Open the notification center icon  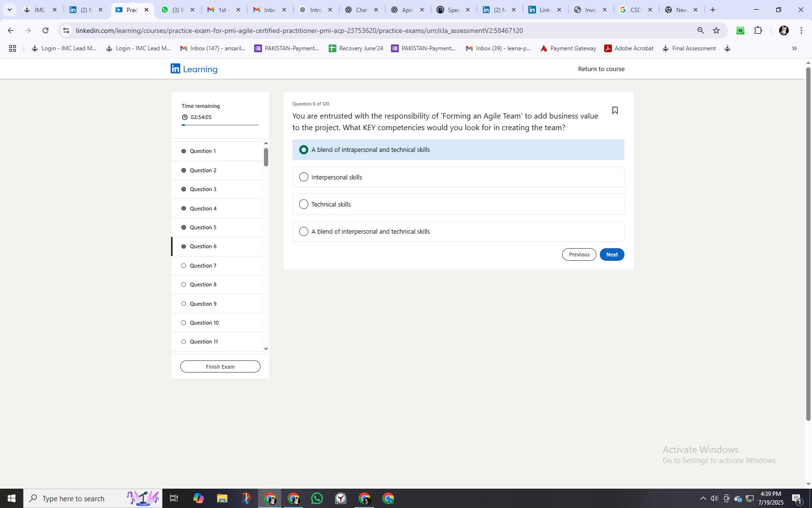pyautogui.click(x=797, y=498)
